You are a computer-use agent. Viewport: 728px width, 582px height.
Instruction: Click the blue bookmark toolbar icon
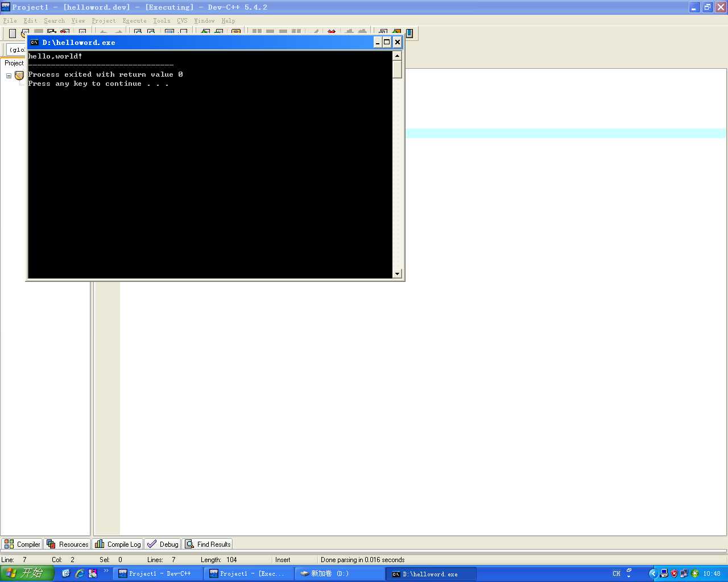click(x=409, y=33)
